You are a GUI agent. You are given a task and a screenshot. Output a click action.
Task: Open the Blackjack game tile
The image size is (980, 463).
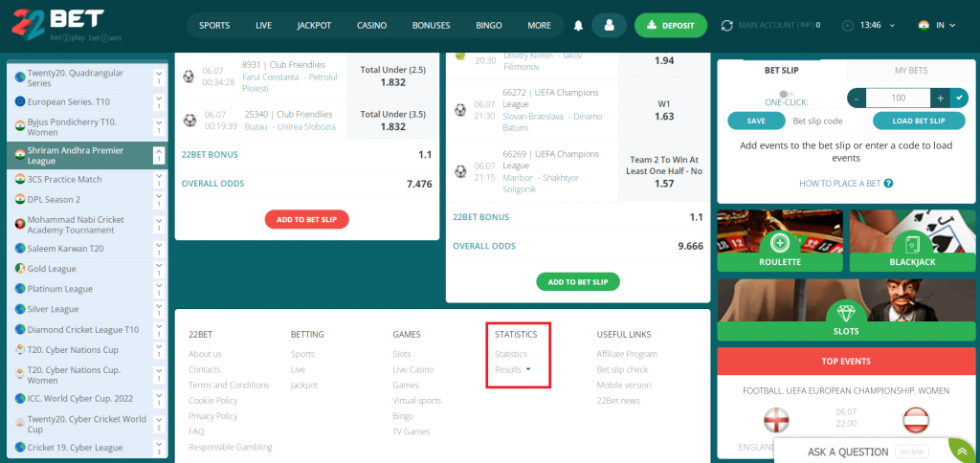(912, 243)
